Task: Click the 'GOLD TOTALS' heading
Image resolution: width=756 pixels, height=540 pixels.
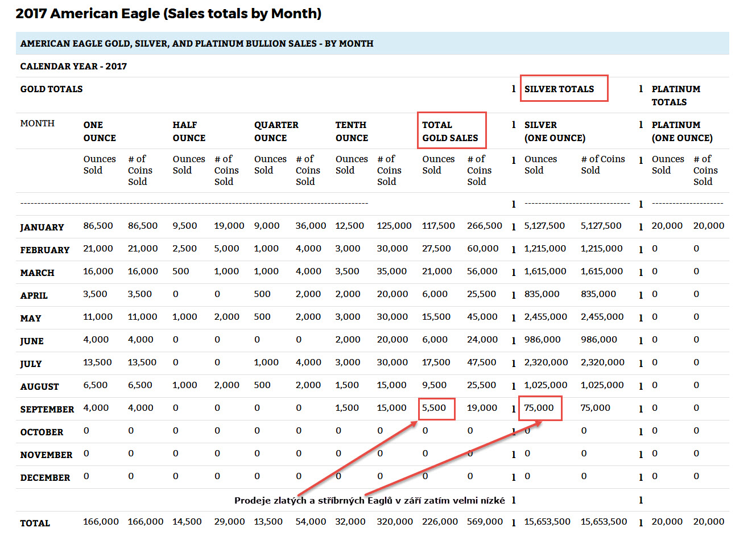Action: (51, 89)
